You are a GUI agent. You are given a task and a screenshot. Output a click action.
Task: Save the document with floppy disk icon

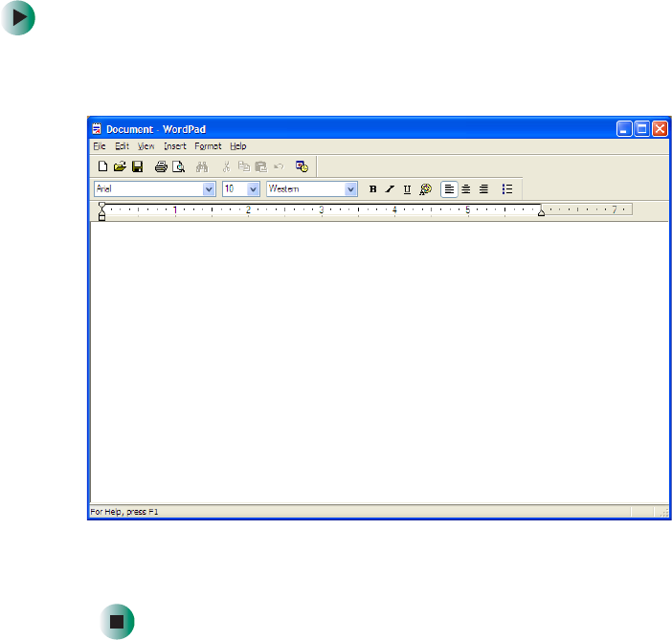[x=138, y=166]
